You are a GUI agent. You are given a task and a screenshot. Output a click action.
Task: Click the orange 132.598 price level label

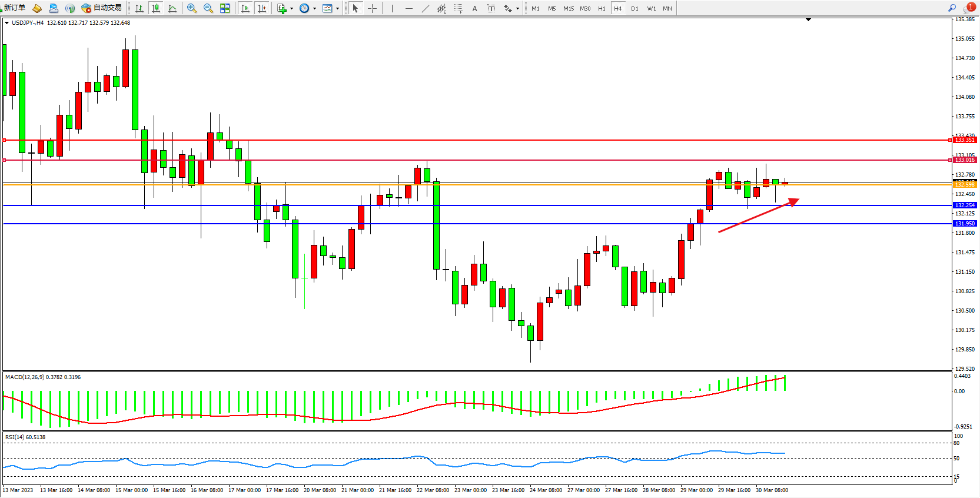click(x=965, y=185)
